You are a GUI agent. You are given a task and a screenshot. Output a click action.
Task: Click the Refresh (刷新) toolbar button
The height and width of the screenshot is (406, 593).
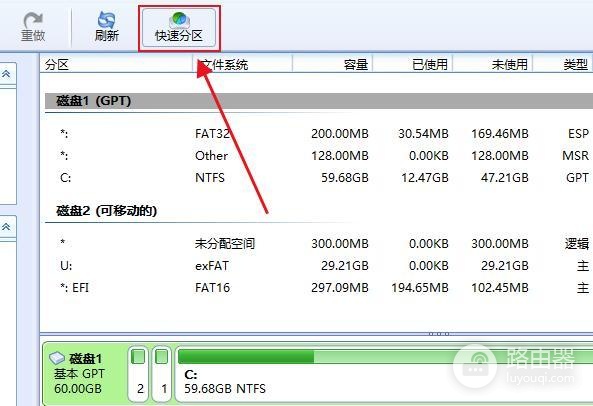[x=106, y=26]
